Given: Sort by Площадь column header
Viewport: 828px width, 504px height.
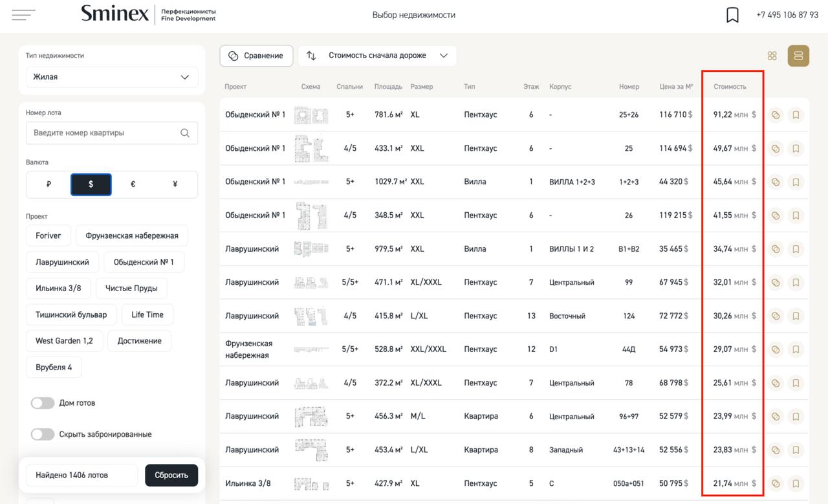Looking at the screenshot, I should coord(388,87).
